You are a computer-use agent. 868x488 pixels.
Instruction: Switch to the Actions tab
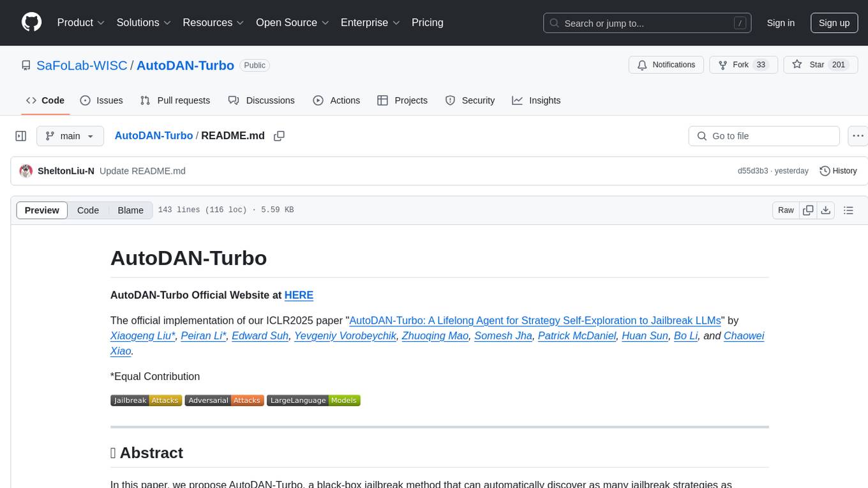[x=336, y=100]
